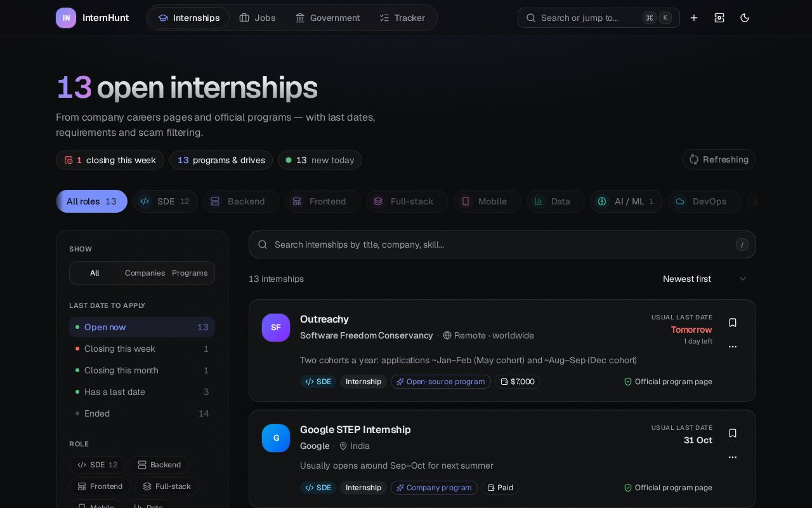Filter by the AI / ML role chip
The width and height of the screenshot is (812, 508).
[x=626, y=201]
